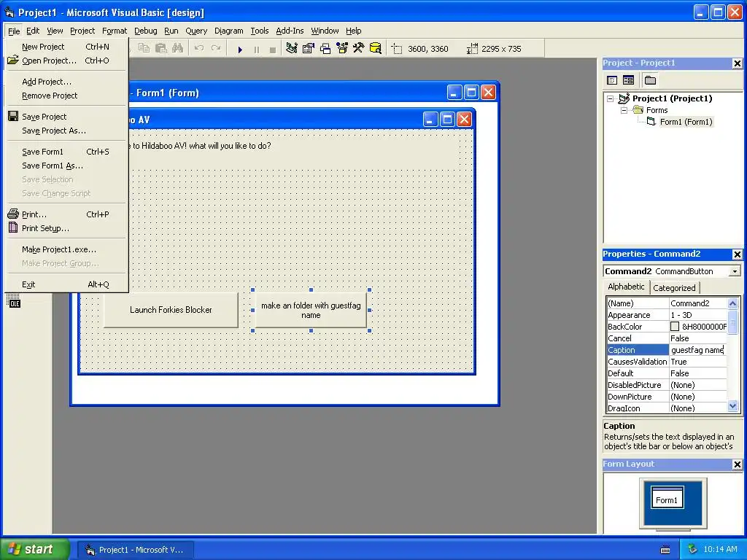Click the Open Project folder icon in the File menu

pyautogui.click(x=13, y=60)
